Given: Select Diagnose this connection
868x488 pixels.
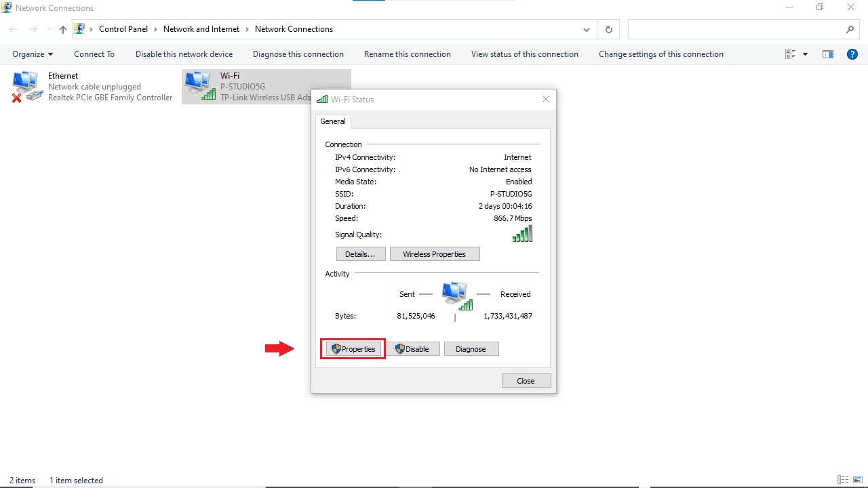Looking at the screenshot, I should pos(298,54).
